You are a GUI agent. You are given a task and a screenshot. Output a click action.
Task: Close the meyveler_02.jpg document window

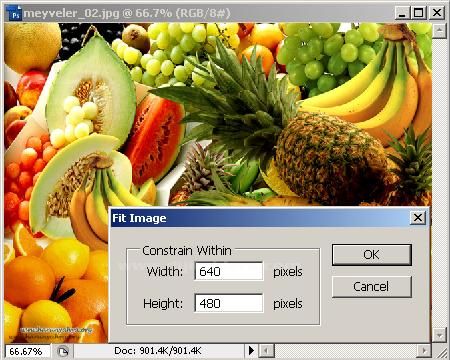[437, 13]
